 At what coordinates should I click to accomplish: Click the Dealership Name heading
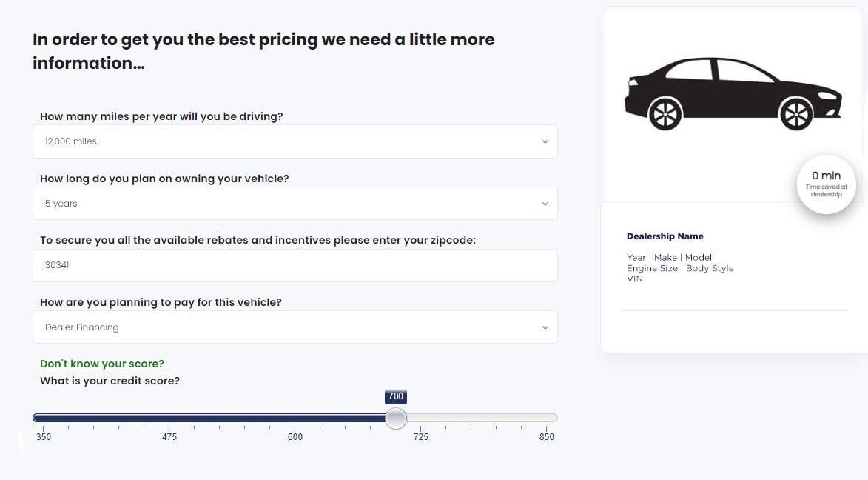coord(665,236)
